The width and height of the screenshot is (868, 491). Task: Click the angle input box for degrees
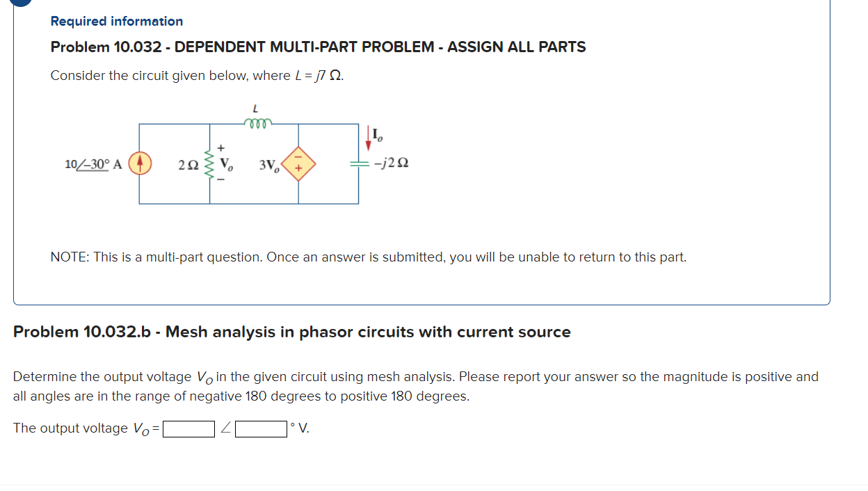pos(260,428)
